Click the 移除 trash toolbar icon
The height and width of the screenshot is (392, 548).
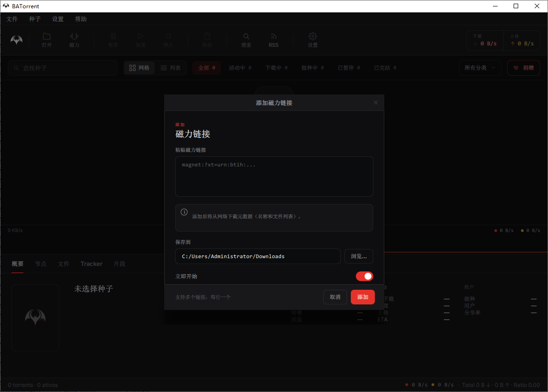coord(207,40)
